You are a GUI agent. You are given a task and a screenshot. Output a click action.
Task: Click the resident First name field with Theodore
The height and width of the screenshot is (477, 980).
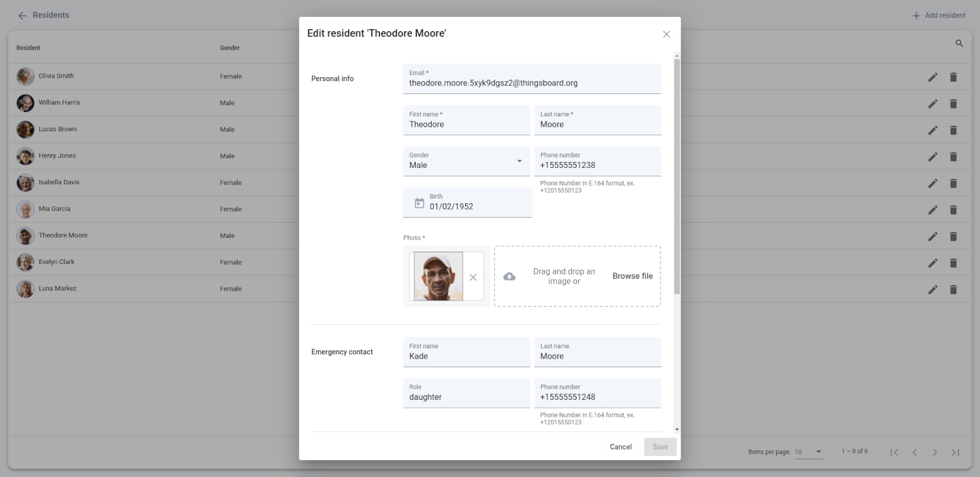(x=466, y=120)
